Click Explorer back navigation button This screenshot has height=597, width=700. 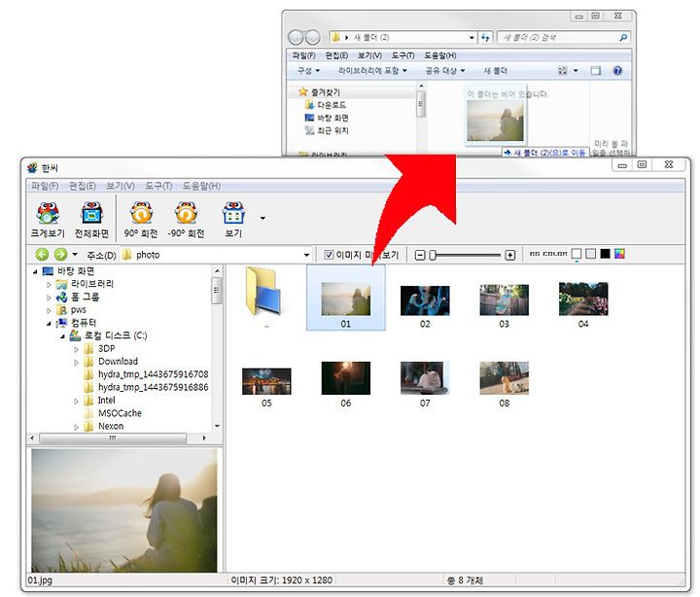(296, 38)
